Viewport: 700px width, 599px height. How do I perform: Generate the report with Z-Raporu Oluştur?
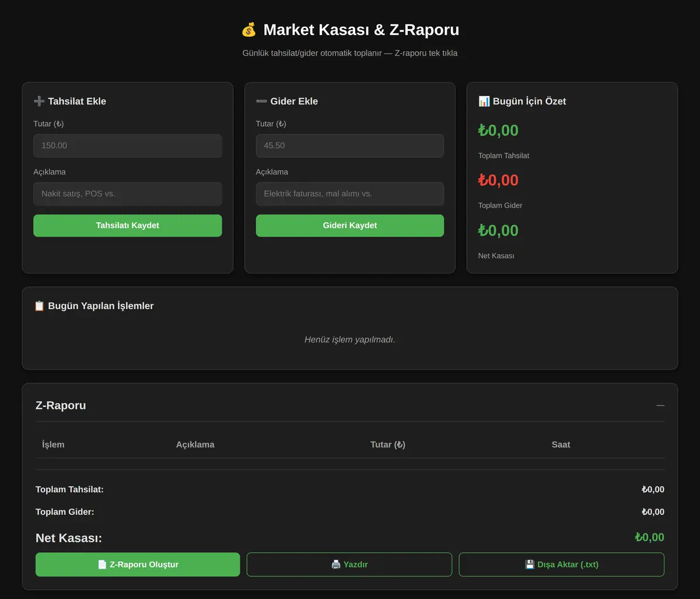coord(138,565)
